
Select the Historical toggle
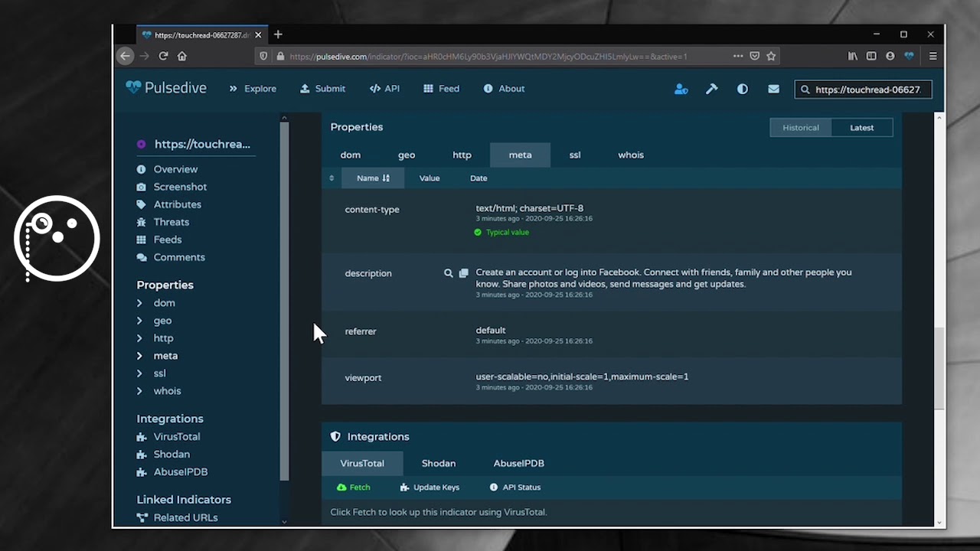(x=800, y=128)
